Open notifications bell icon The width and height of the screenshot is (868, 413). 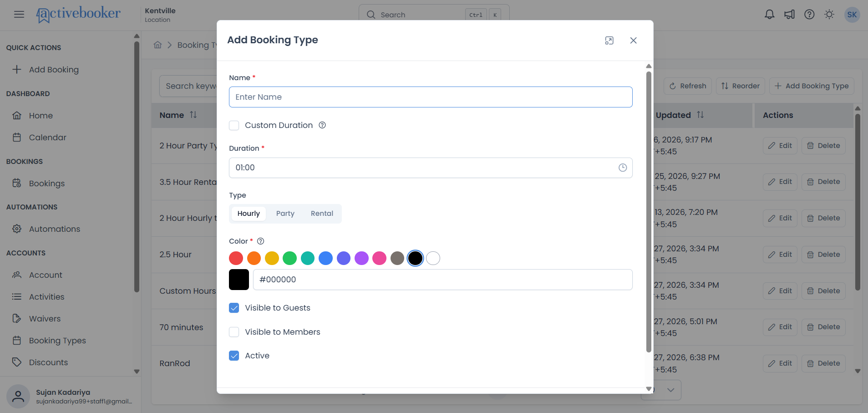pyautogui.click(x=769, y=15)
